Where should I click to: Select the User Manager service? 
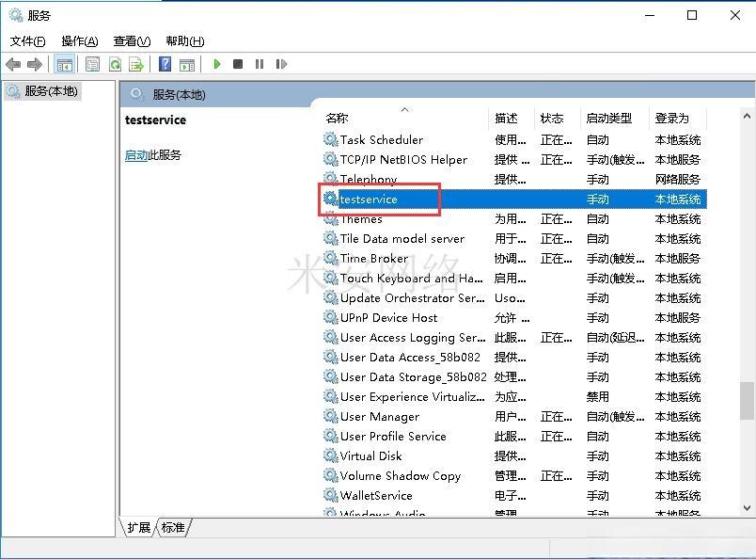coord(514,417)
